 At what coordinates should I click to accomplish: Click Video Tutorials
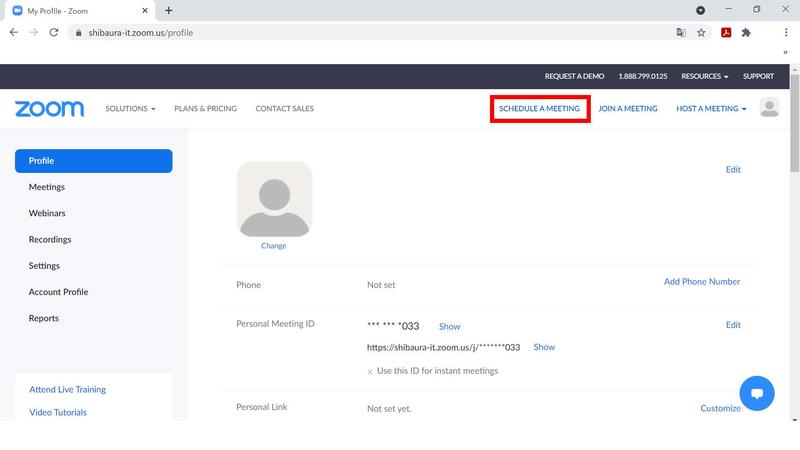point(58,412)
